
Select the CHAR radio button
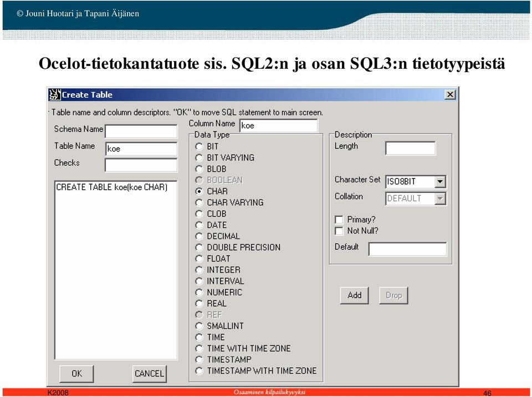click(x=199, y=191)
